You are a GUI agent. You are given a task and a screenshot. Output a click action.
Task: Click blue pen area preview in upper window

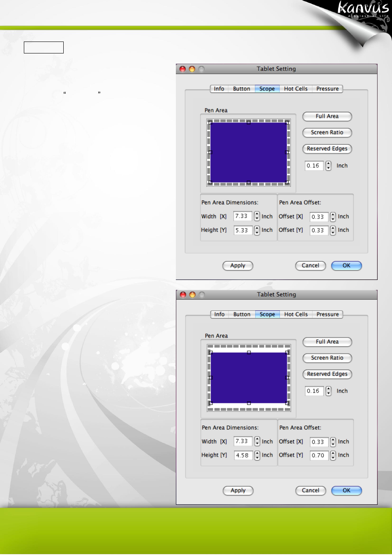[249, 153]
